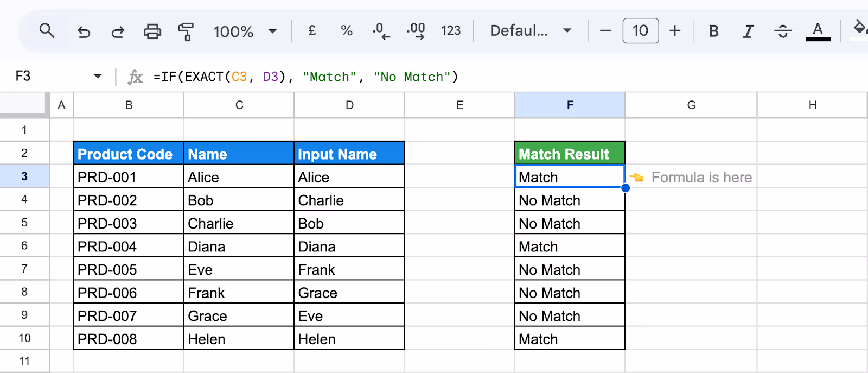868x373 pixels.
Task: Open the Default font dropdown
Action: (x=531, y=31)
